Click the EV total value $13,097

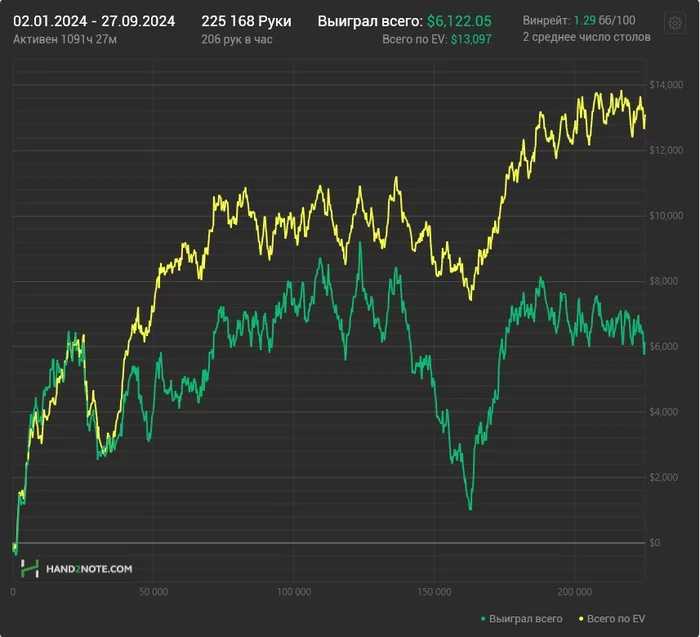pyautogui.click(x=471, y=39)
